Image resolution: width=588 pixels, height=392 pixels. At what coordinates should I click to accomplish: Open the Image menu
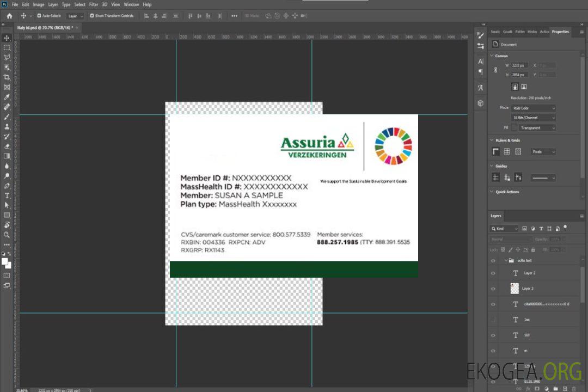[39, 4]
